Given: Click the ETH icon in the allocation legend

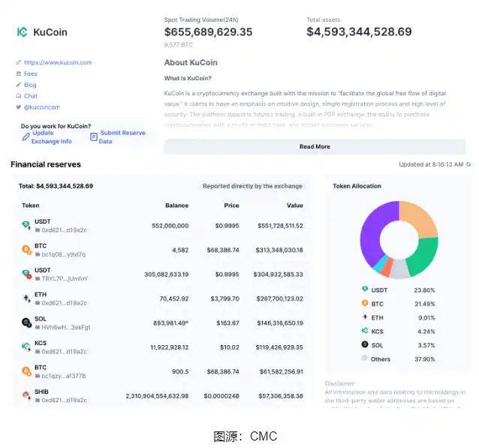Looking at the screenshot, I should (x=365, y=317).
